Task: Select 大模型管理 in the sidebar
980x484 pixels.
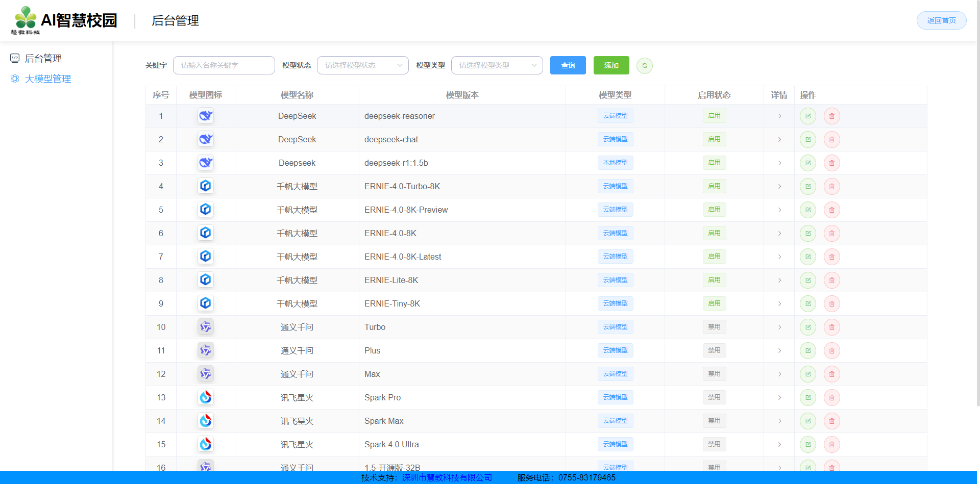Action: pyautogui.click(x=47, y=79)
